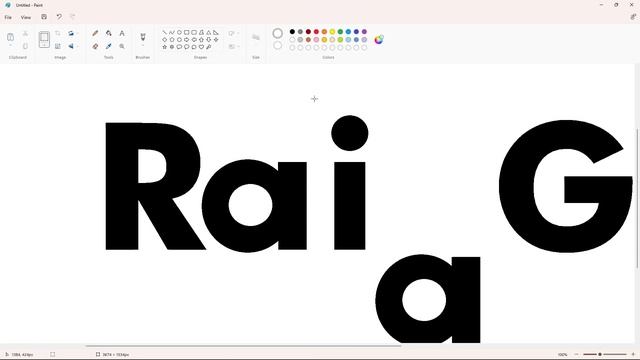Screen dimensions: 640x360
Task: Click the Undo arrow
Action: pyautogui.click(x=59, y=17)
